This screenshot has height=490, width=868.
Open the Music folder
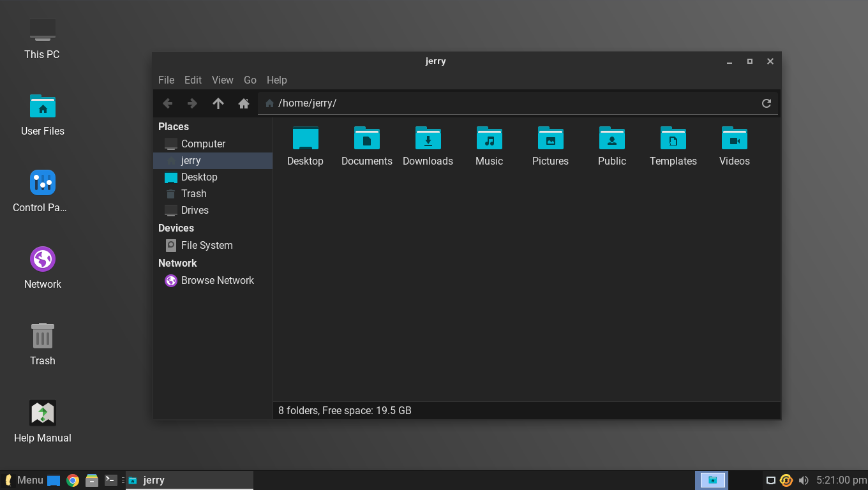489,145
